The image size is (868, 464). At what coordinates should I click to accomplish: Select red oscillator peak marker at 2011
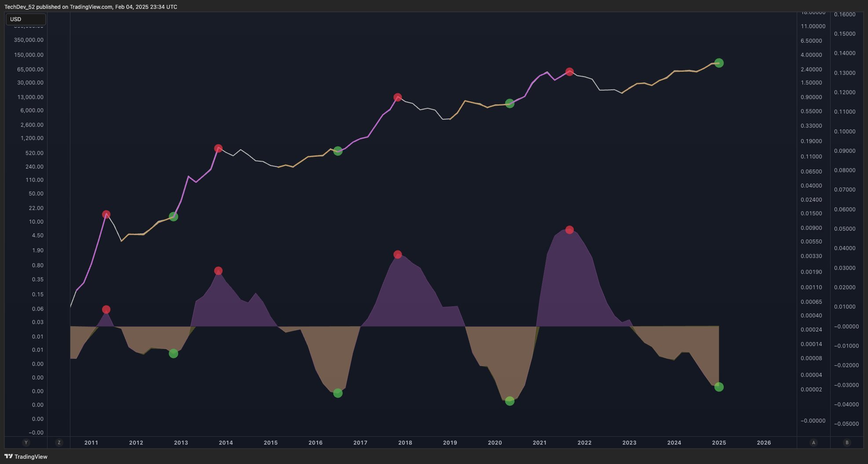(x=106, y=309)
